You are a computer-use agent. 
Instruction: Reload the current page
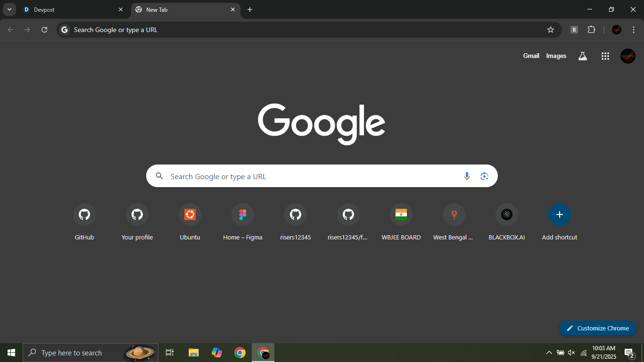click(x=44, y=30)
